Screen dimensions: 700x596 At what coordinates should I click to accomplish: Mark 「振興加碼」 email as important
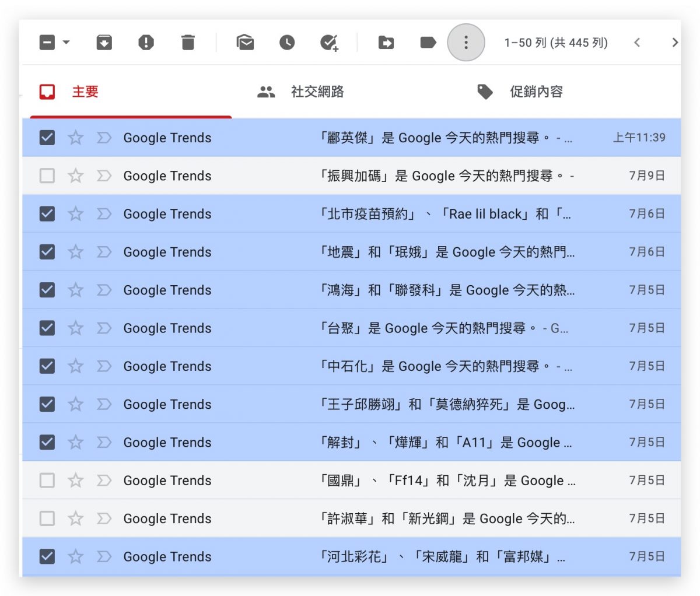pos(104,176)
